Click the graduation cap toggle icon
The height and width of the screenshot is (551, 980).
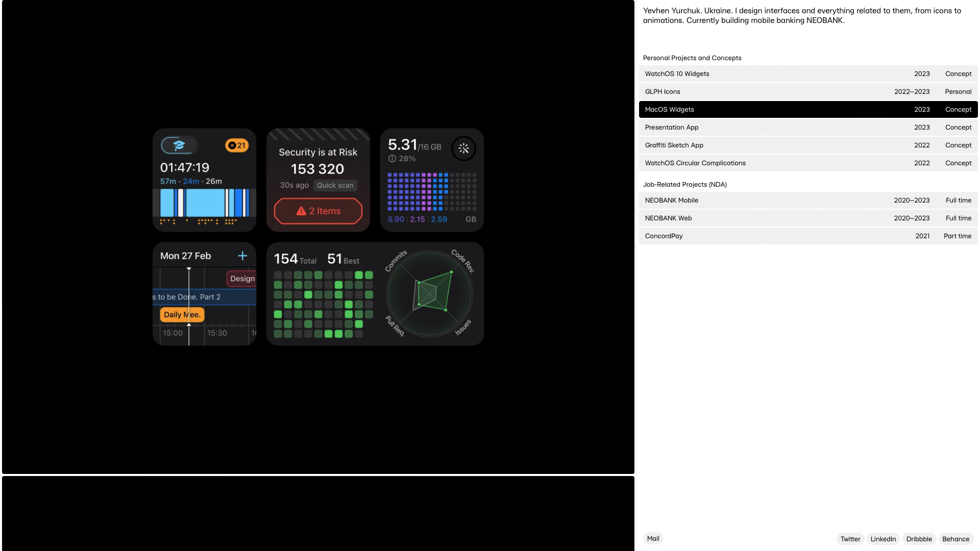(x=179, y=145)
